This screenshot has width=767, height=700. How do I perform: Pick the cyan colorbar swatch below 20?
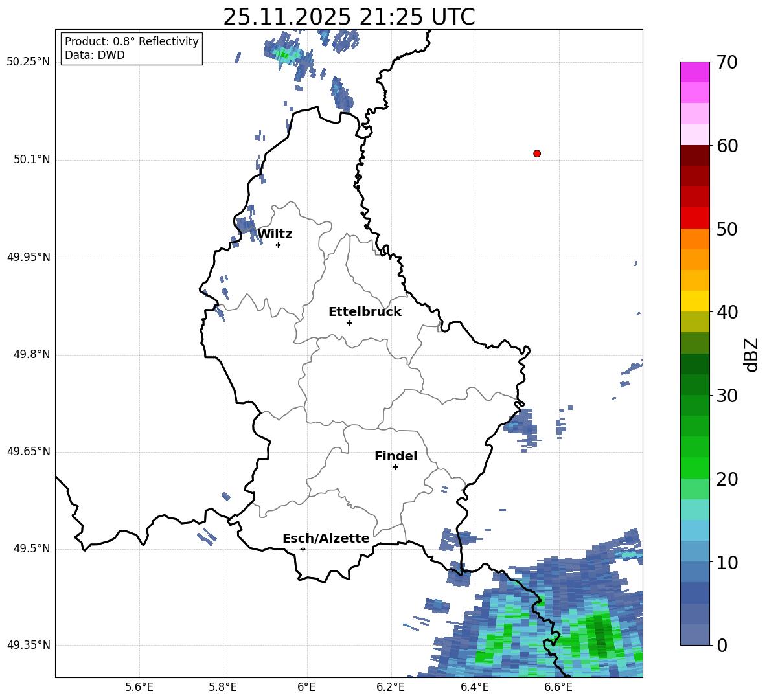(694, 510)
